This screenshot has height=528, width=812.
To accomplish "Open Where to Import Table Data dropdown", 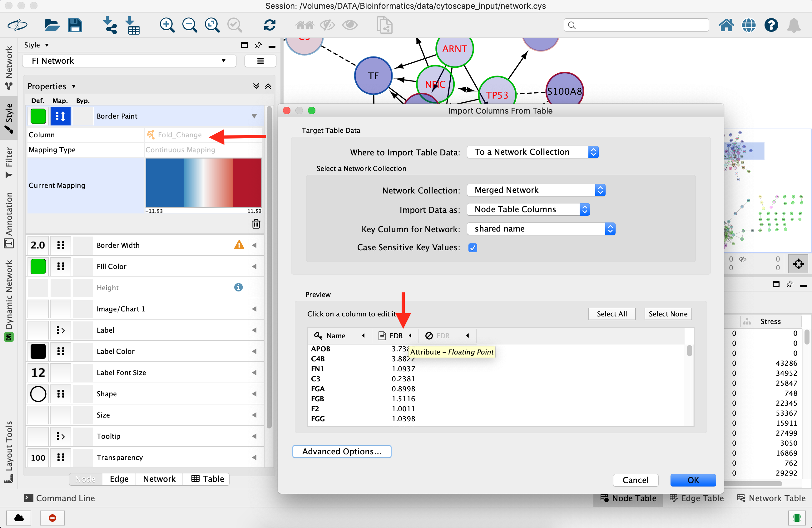I will click(x=532, y=152).
